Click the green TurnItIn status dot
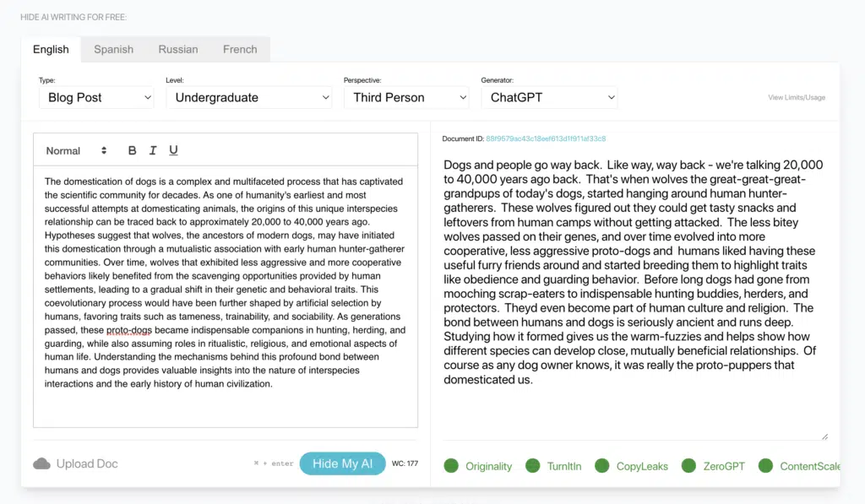The height and width of the screenshot is (504, 865). click(533, 466)
